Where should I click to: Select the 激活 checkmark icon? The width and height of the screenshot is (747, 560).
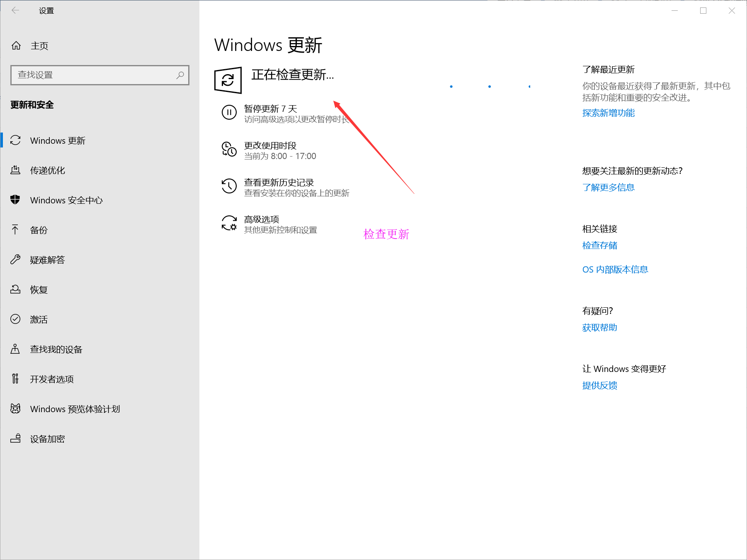[15, 319]
